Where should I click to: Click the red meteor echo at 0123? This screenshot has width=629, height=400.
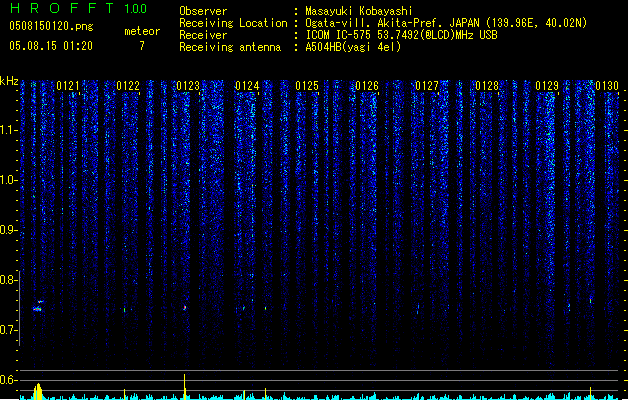tap(185, 308)
